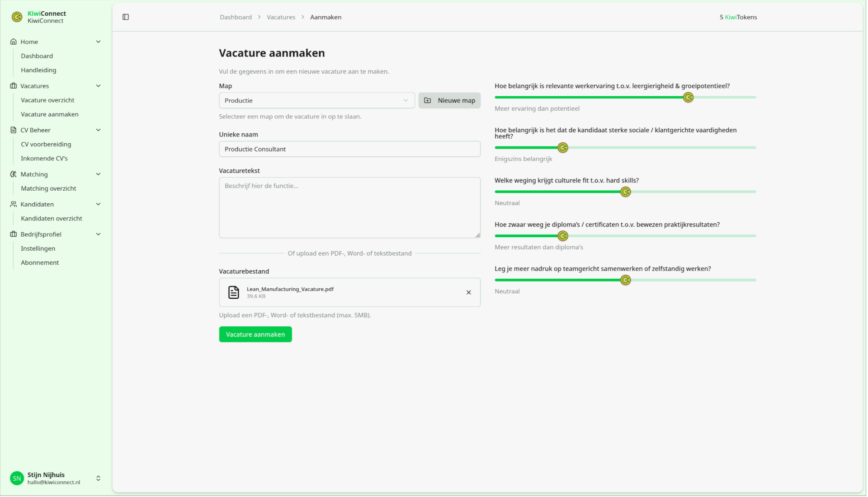Select the Matching icon in the sidebar
868x497 pixels.
coord(12,174)
